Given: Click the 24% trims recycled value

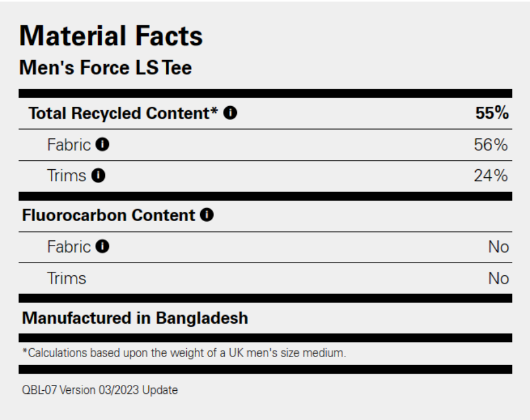Looking at the screenshot, I should [491, 176].
